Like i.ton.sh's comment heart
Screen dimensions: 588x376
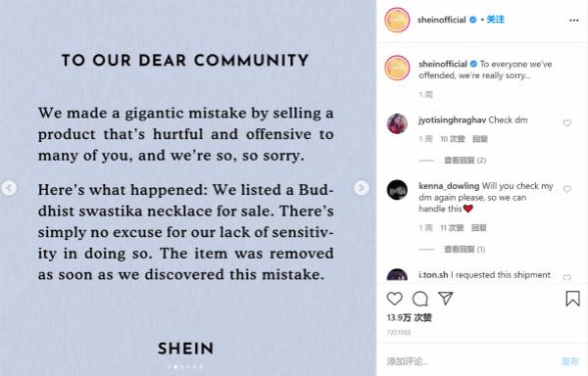click(567, 277)
